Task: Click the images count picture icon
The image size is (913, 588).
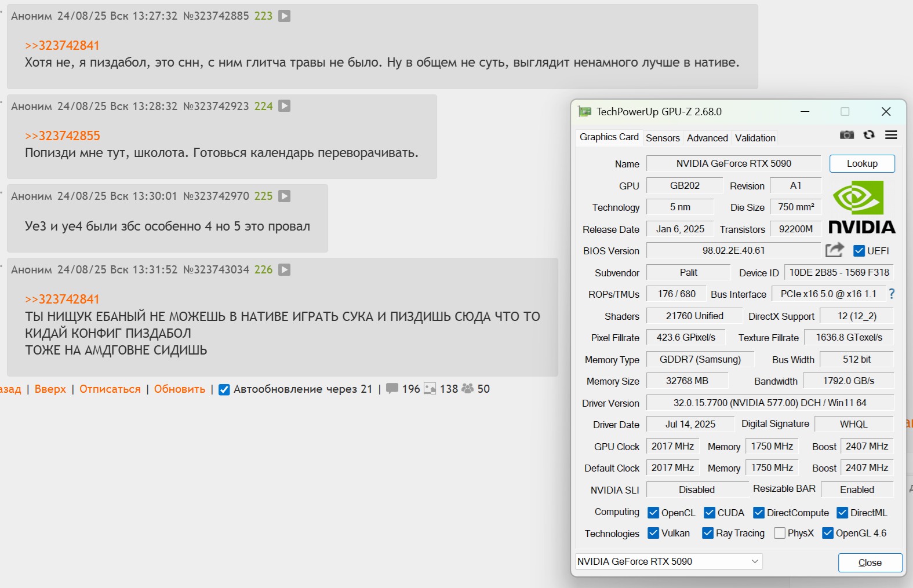Action: (x=430, y=389)
